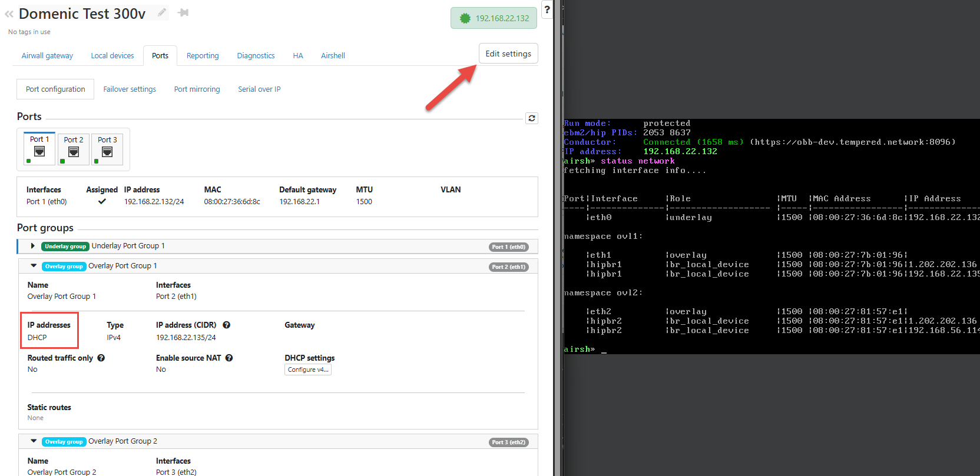Click the Configure v4 DHCP button
The height and width of the screenshot is (476, 980).
pyautogui.click(x=308, y=370)
